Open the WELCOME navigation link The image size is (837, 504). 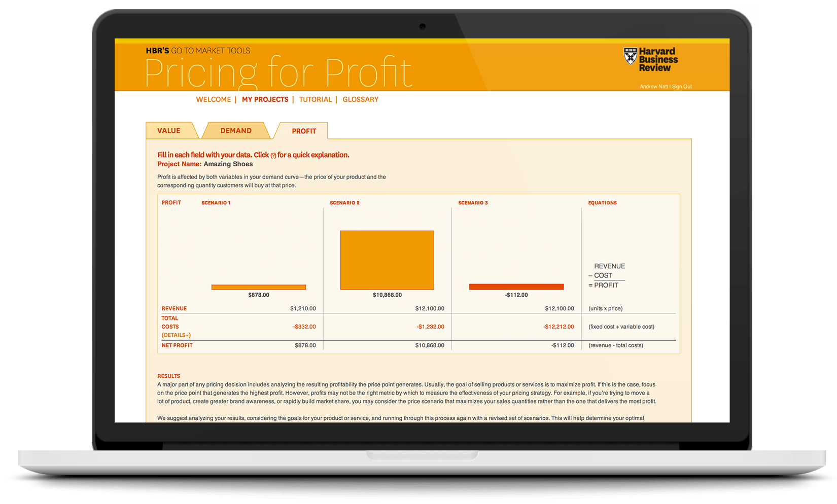214,99
